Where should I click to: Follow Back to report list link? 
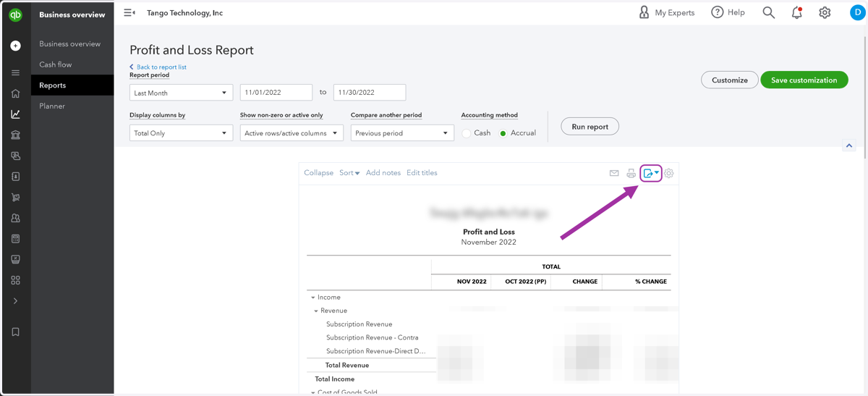coord(158,67)
